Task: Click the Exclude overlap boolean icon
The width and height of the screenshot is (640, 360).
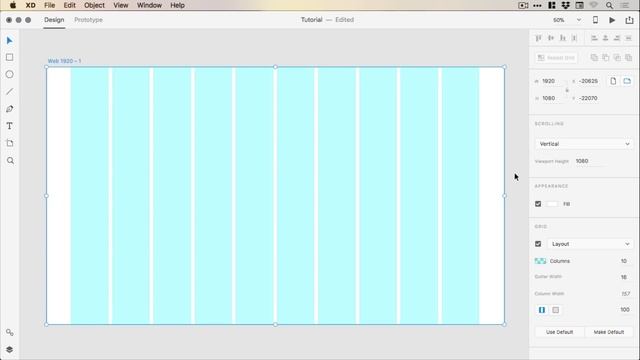Action: [629, 58]
